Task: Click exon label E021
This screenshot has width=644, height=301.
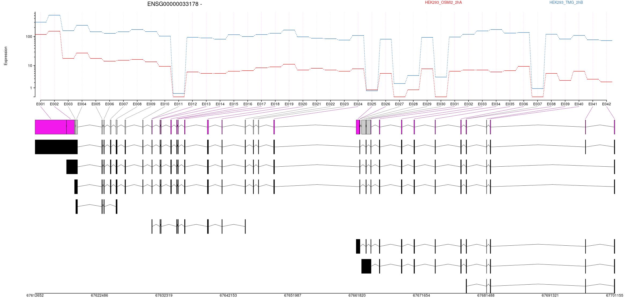Action: tap(317, 104)
